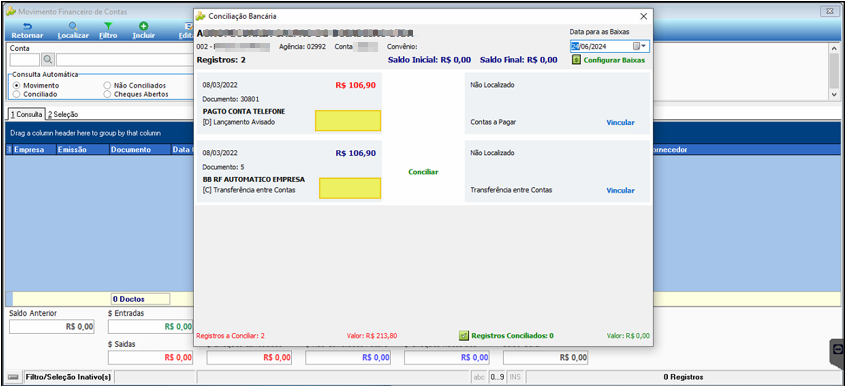846x388 pixels.
Task: Click the Valor: R$ 213,80 text
Action: (x=372, y=336)
